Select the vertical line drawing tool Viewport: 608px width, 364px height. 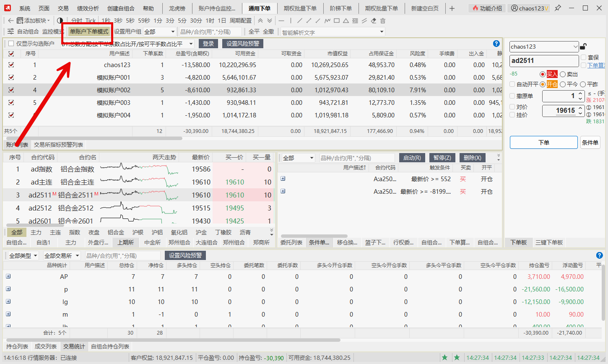click(x=291, y=21)
